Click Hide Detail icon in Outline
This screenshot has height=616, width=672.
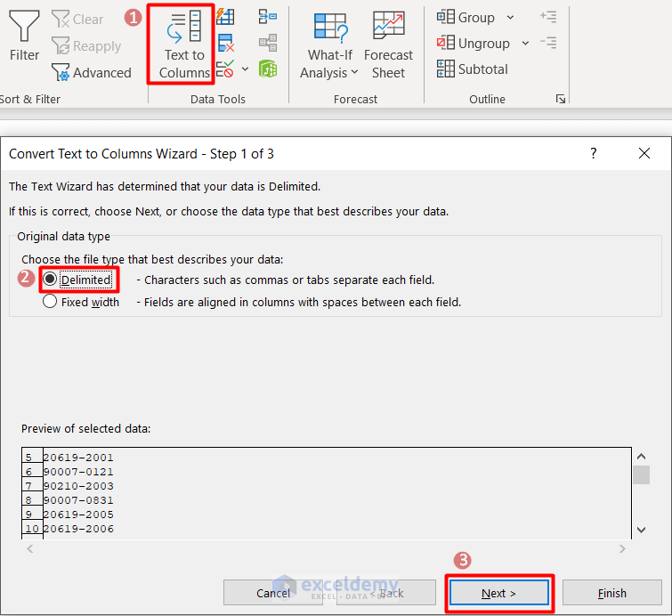pyautogui.click(x=548, y=43)
